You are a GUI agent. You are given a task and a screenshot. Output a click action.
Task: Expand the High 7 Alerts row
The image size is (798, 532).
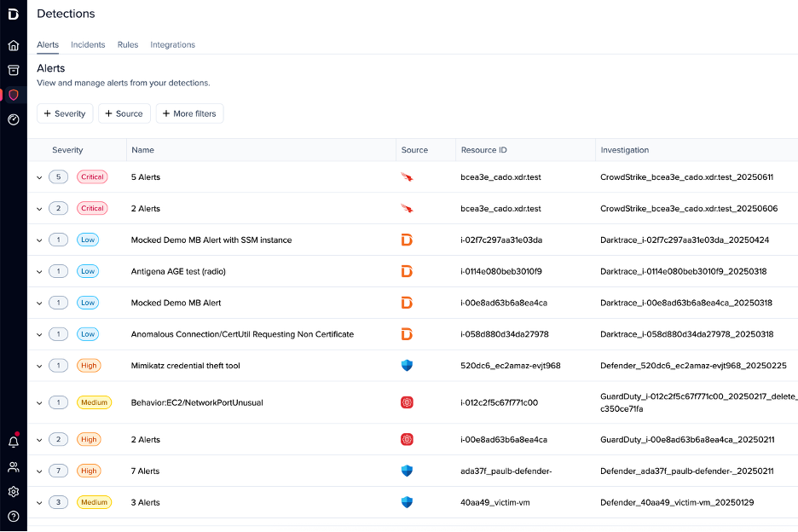point(39,471)
